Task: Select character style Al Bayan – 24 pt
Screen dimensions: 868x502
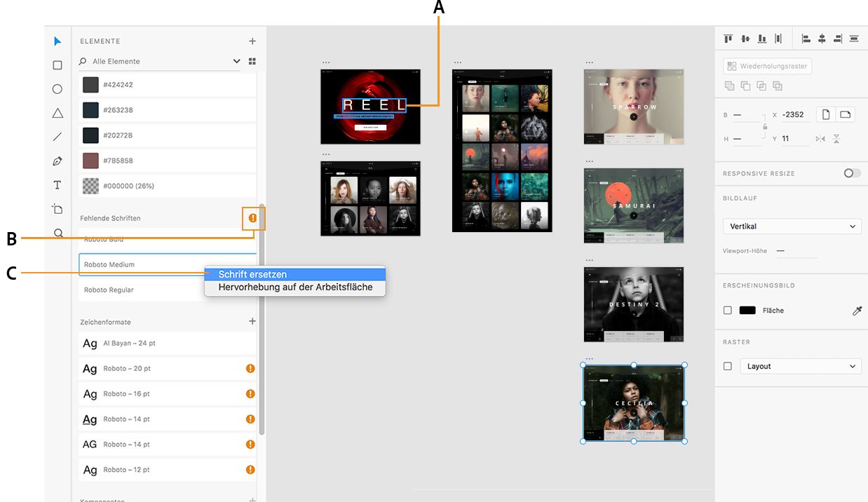Action: tap(167, 343)
